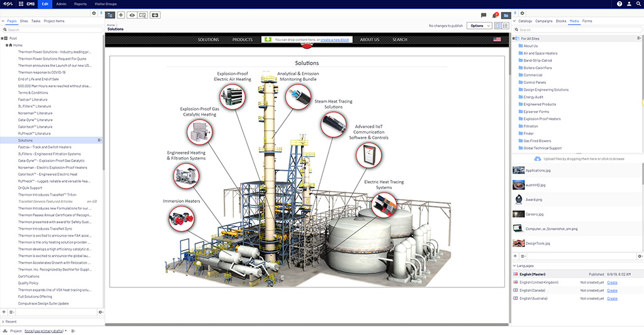The height and width of the screenshot is (335, 644).
Task: Open the help question mark icon
Action: (620, 4)
